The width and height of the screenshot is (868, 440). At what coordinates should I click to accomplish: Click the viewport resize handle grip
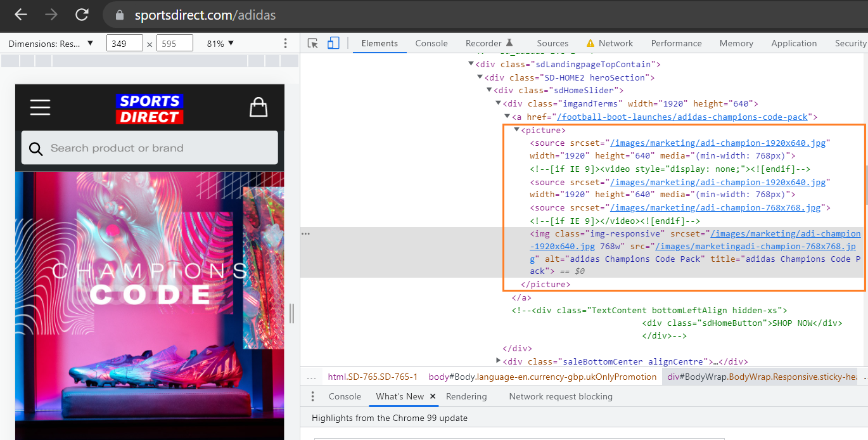pyautogui.click(x=292, y=313)
